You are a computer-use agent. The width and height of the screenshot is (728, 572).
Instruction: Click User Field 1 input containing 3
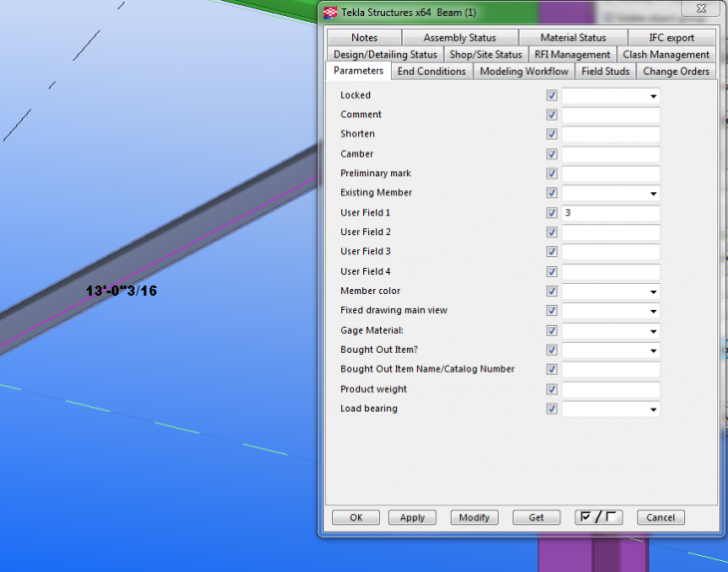[611, 213]
